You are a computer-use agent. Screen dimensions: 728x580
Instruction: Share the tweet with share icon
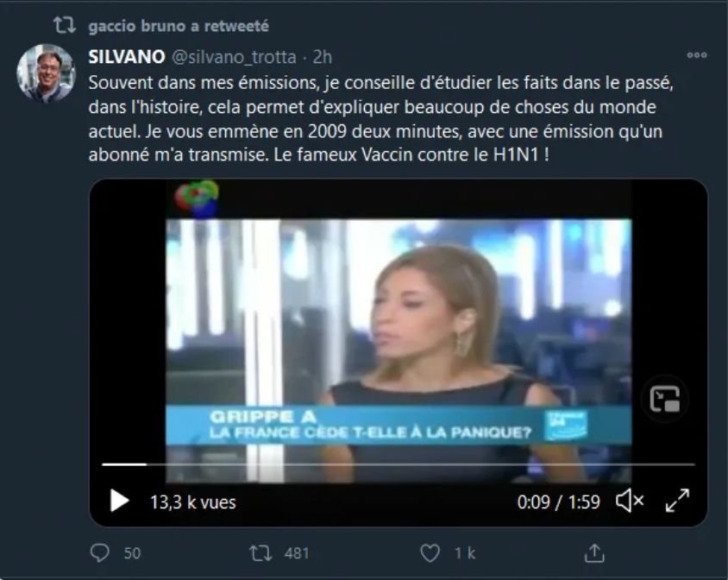594,553
